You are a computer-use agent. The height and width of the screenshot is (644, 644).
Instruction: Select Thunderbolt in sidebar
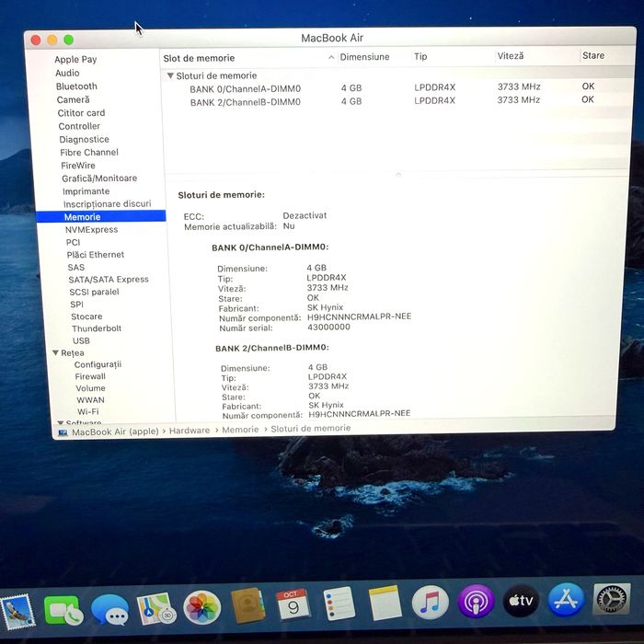coord(97,328)
